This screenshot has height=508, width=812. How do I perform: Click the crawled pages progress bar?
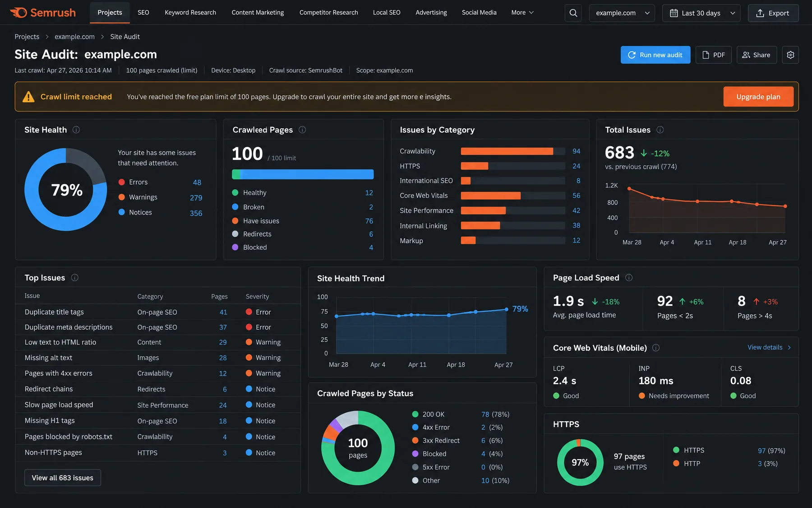(x=303, y=174)
